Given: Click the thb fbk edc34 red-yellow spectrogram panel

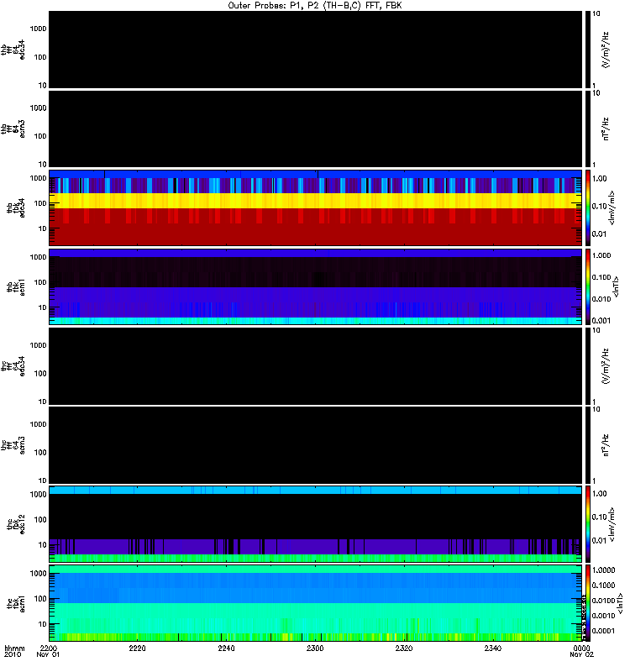Looking at the screenshot, I should (315, 207).
